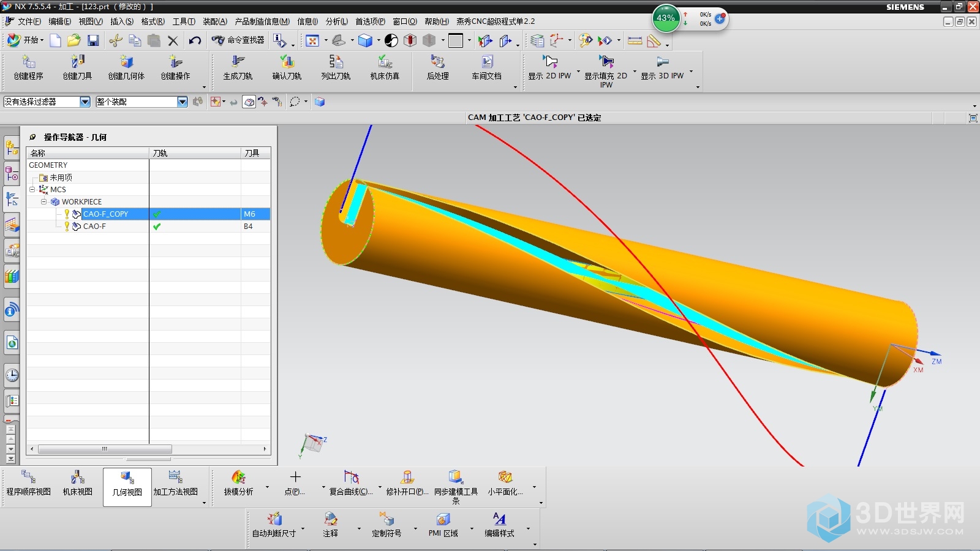Image resolution: width=980 pixels, height=551 pixels.
Task: Click the 名称 column header
Action: [88, 153]
